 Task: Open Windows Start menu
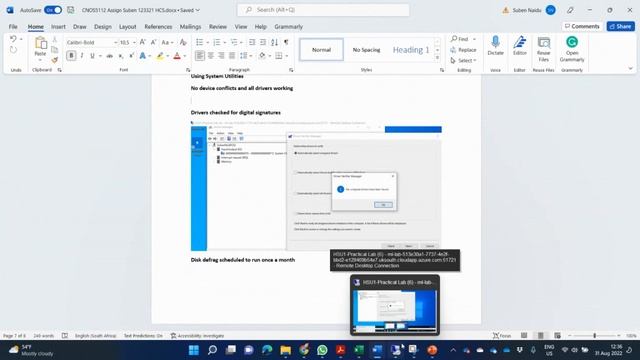click(x=193, y=350)
